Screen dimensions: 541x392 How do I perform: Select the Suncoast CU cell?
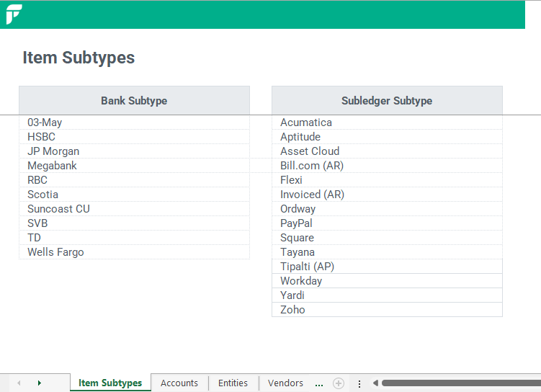pos(134,209)
